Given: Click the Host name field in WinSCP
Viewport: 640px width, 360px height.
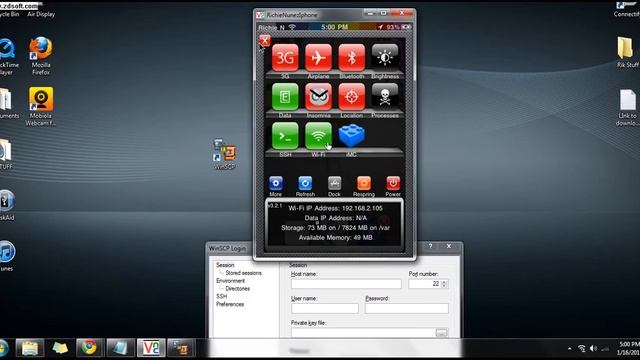Looking at the screenshot, I should point(346,284).
